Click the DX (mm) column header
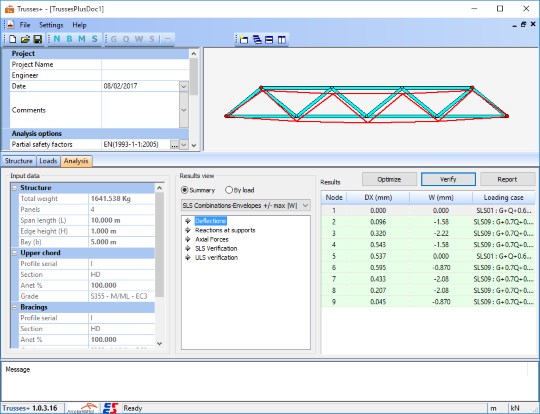This screenshot has height=414, width=540. (378, 198)
